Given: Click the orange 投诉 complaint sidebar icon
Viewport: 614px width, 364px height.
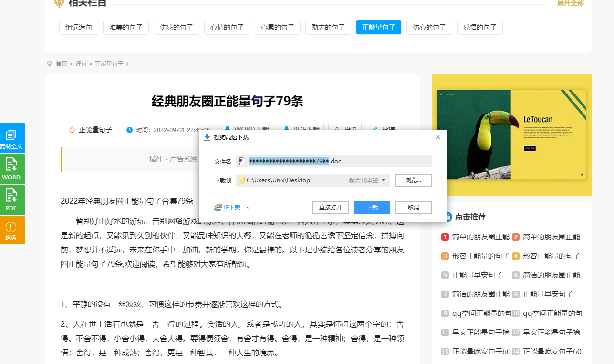Looking at the screenshot, I should tap(11, 230).
